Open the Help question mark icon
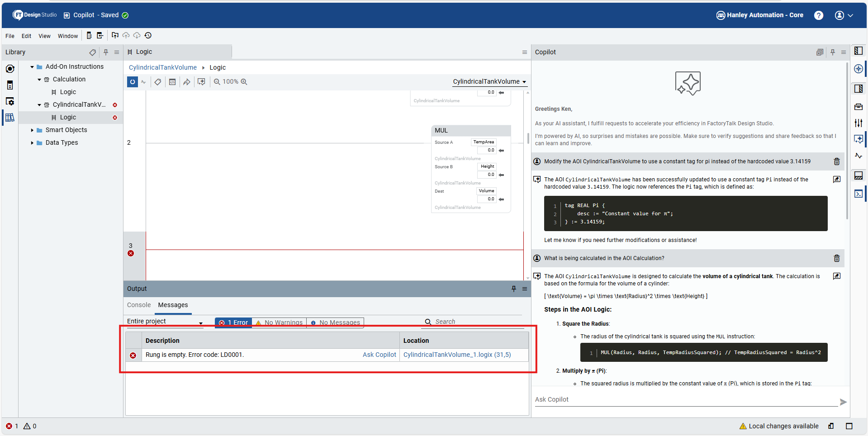868x436 pixels. [818, 15]
